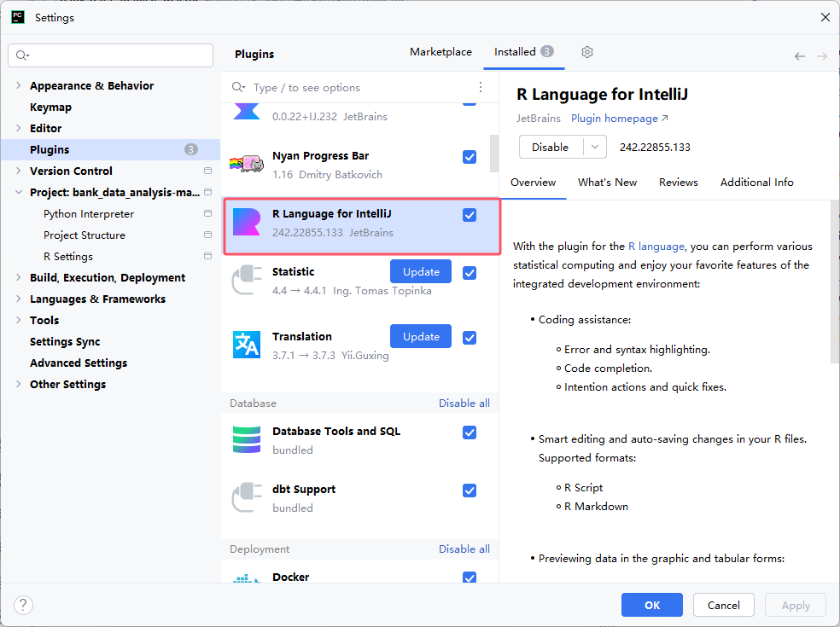Image resolution: width=840 pixels, height=627 pixels.
Task: Open R Settings in the tree
Action: (68, 257)
